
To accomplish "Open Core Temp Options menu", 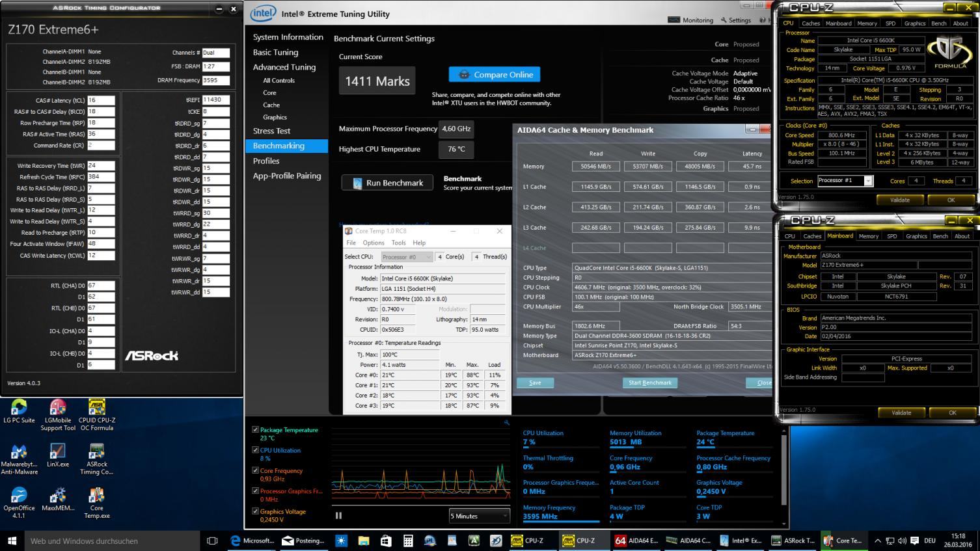I will (374, 243).
